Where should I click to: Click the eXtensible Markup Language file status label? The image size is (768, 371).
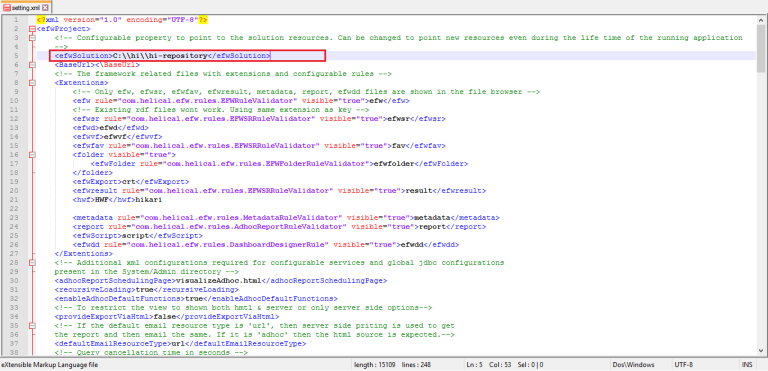pyautogui.click(x=49, y=365)
